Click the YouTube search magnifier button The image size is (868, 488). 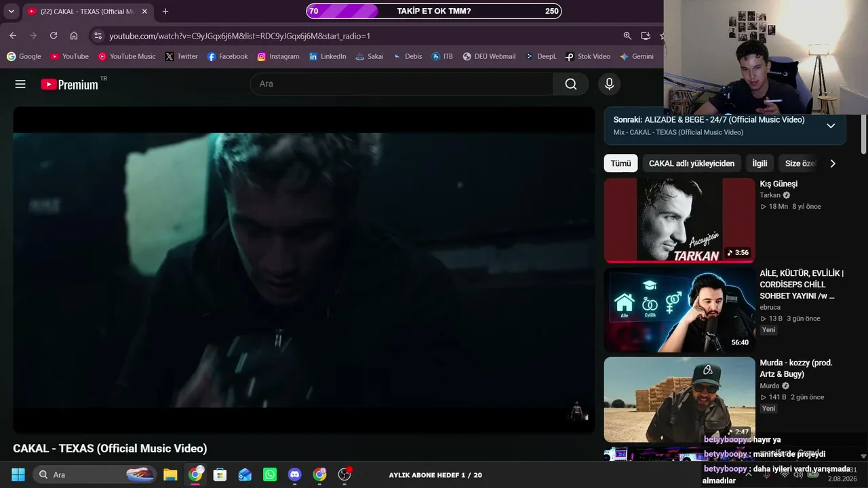click(571, 84)
